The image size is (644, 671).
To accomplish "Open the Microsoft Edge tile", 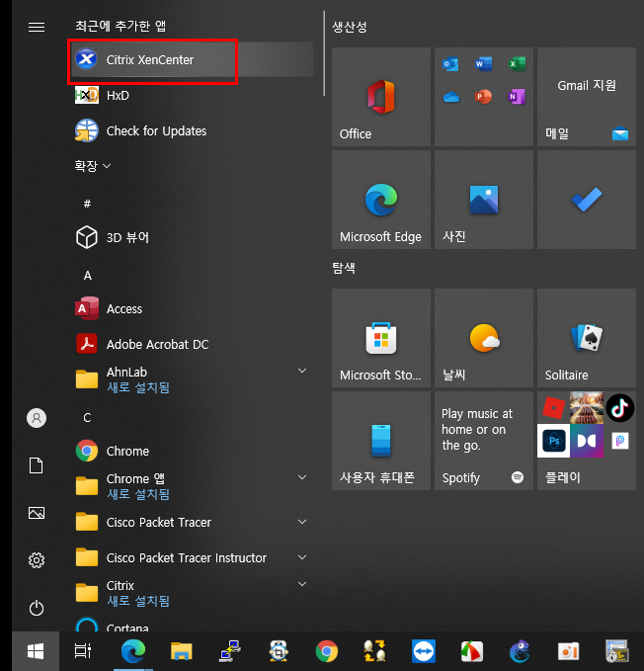I will coord(381,200).
